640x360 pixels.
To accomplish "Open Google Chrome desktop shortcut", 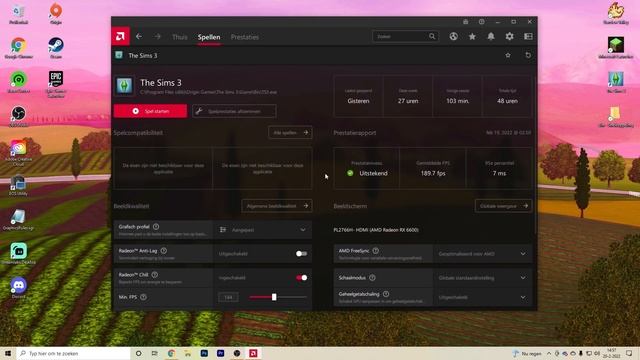I will point(18,48).
